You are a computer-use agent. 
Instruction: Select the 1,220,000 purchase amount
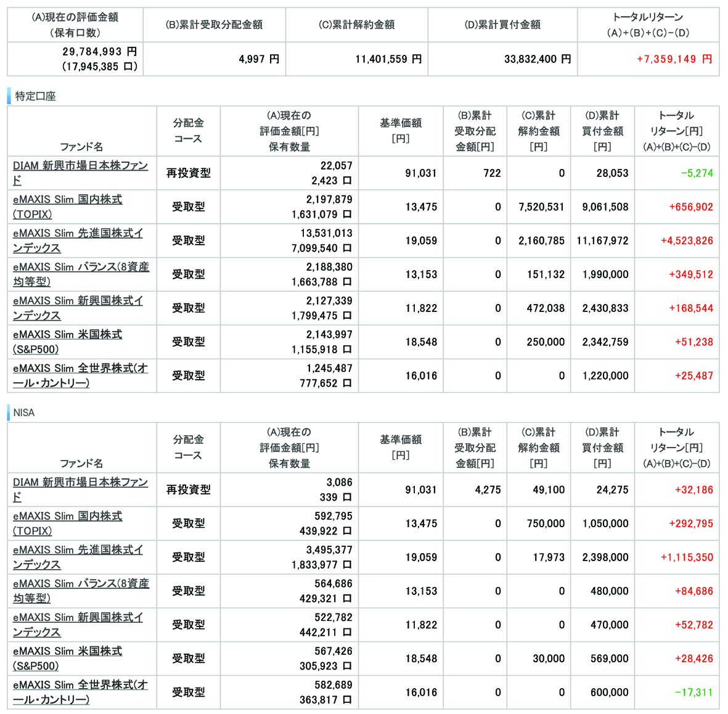coord(605,375)
